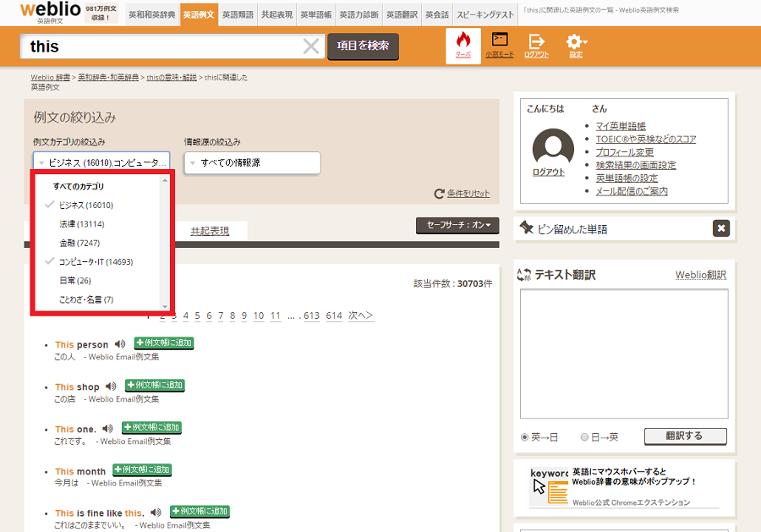Open the 英語力診断 tab
Screen dimensions: 761x532
(359, 14)
